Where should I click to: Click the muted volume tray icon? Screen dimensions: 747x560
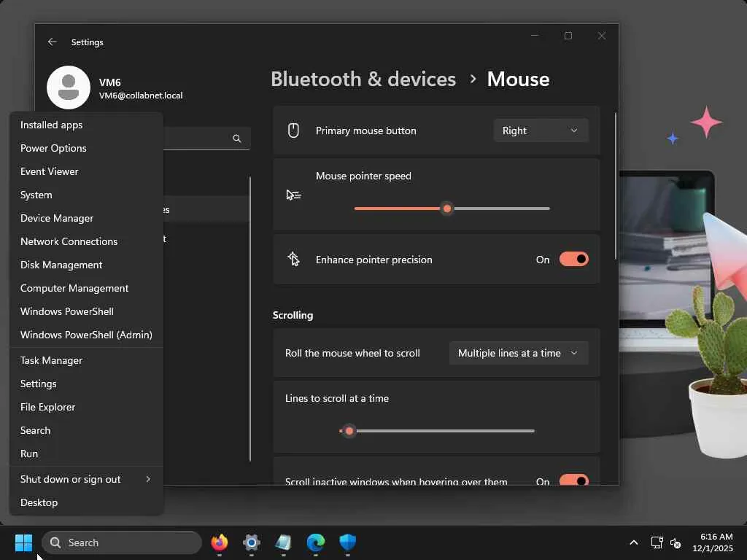(676, 543)
